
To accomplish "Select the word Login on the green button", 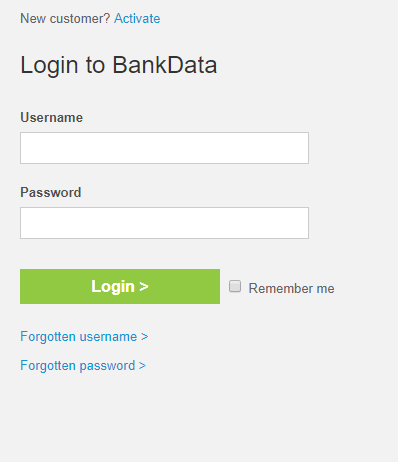I will point(113,287).
